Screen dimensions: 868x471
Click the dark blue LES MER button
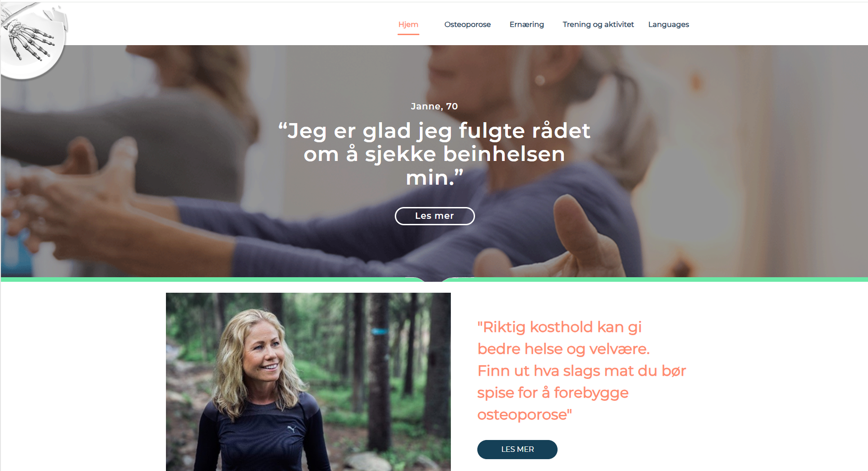point(517,449)
